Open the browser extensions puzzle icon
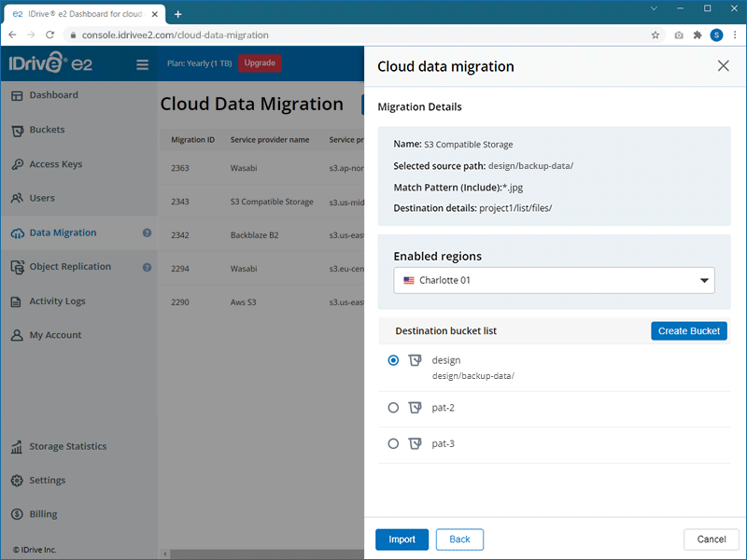 pos(697,35)
